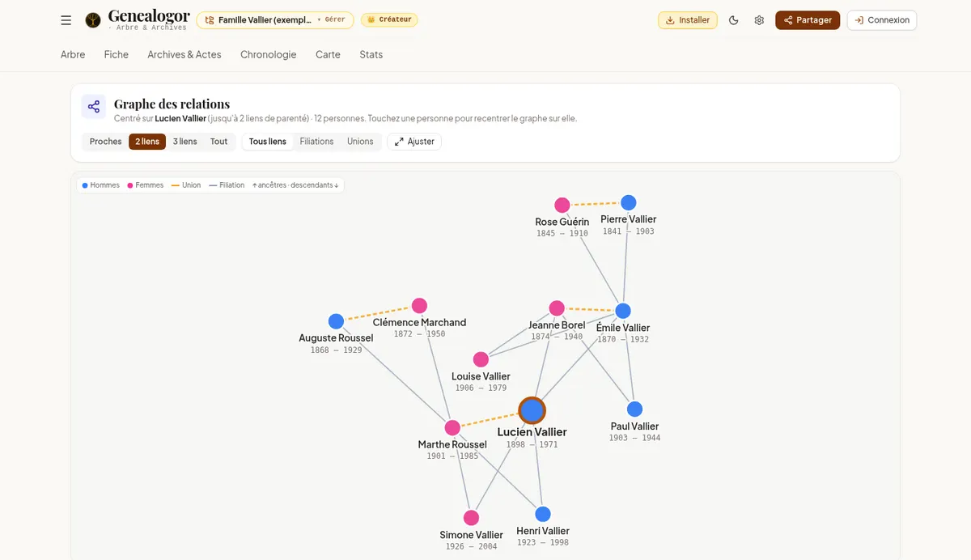Select the Tous liens filter
971x560 pixels.
268,142
